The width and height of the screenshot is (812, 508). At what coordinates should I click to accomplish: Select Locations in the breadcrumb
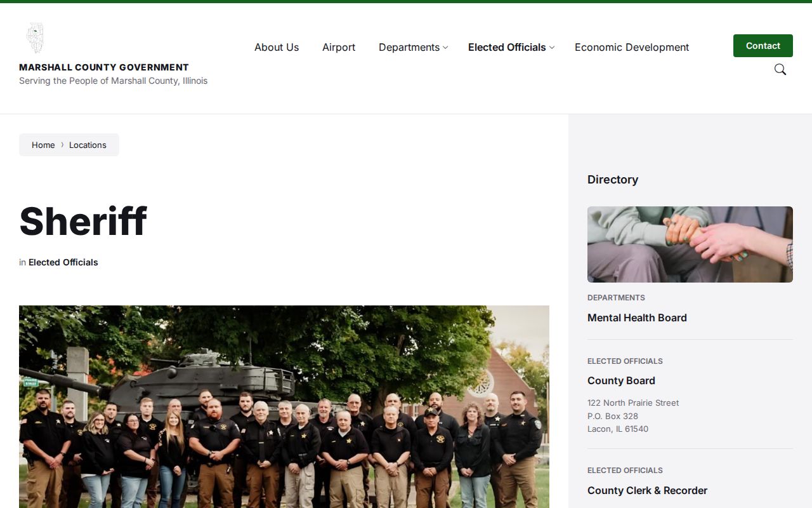point(88,145)
